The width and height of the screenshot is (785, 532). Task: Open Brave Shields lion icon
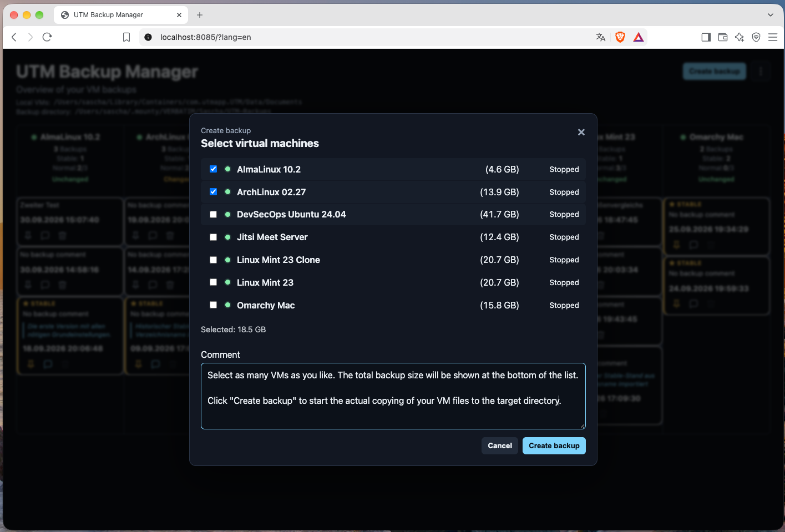pyautogui.click(x=620, y=37)
